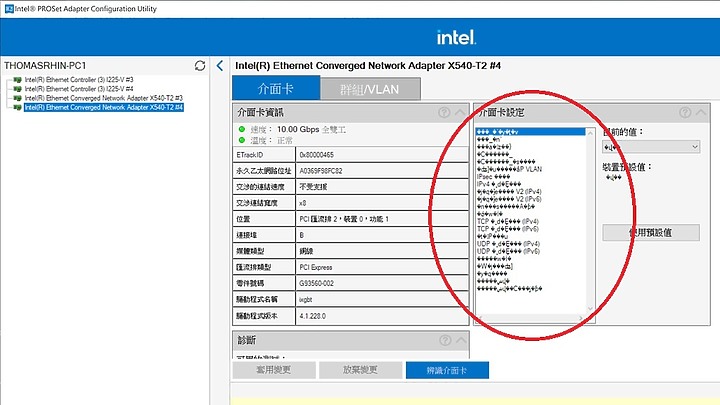Select Intel Ethernet Controller I225-V #4

(79, 89)
